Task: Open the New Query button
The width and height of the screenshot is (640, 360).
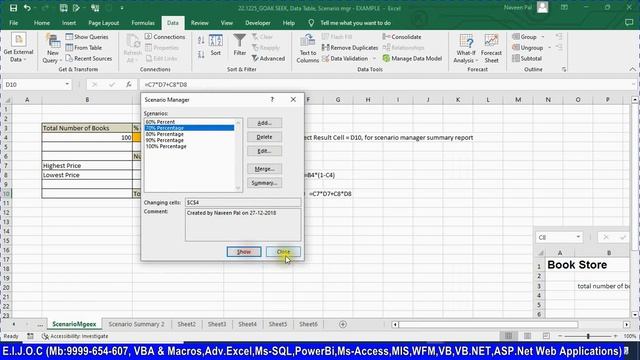Action: [52, 48]
